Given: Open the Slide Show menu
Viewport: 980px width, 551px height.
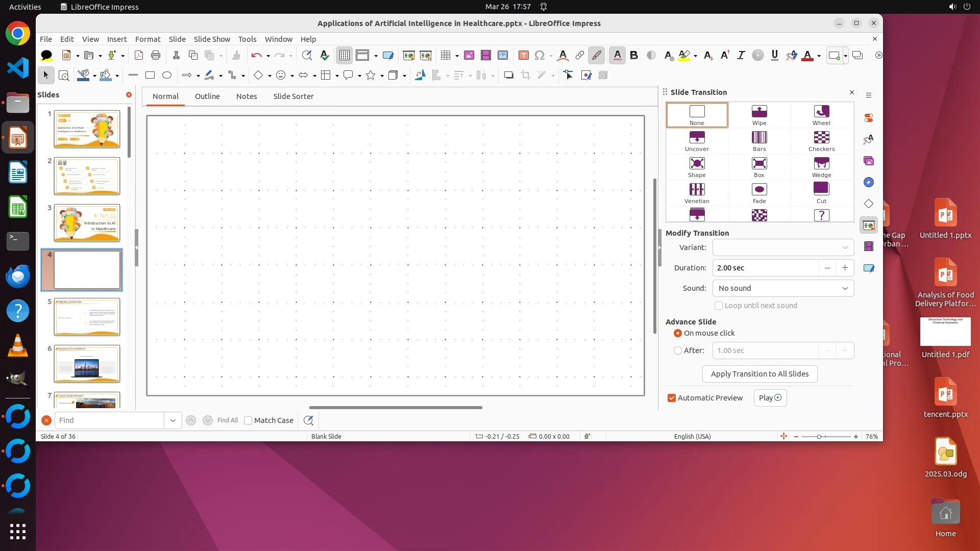Looking at the screenshot, I should pos(212,39).
